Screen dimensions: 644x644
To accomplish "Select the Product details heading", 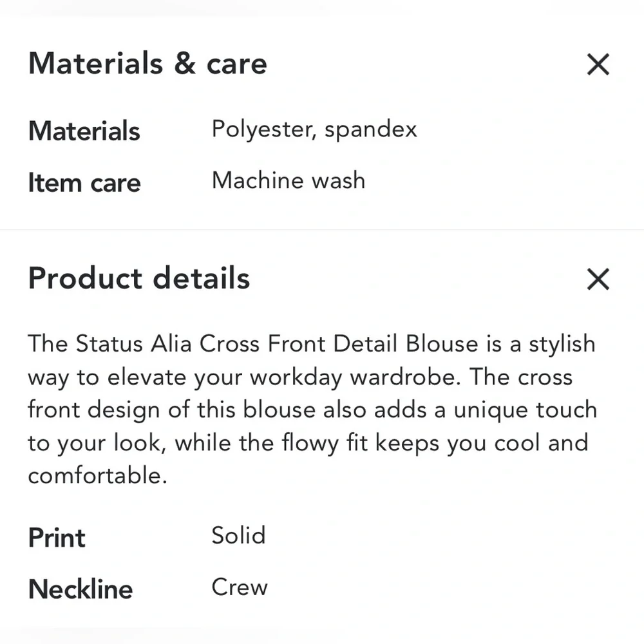I will point(139,278).
